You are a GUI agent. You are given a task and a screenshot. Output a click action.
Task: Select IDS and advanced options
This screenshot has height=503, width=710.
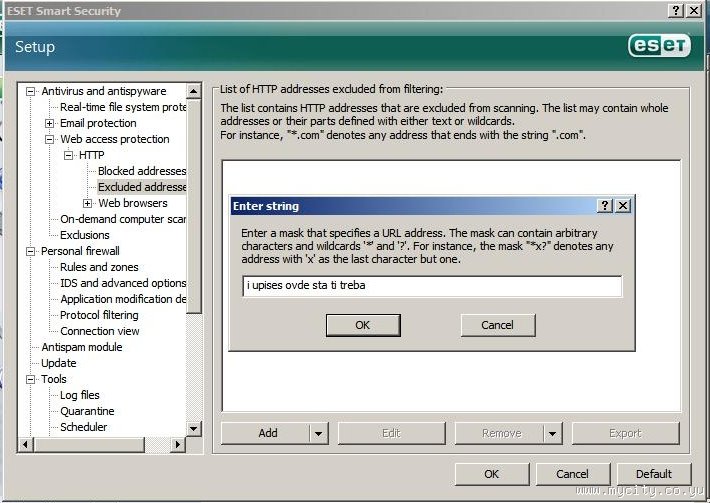click(x=123, y=283)
